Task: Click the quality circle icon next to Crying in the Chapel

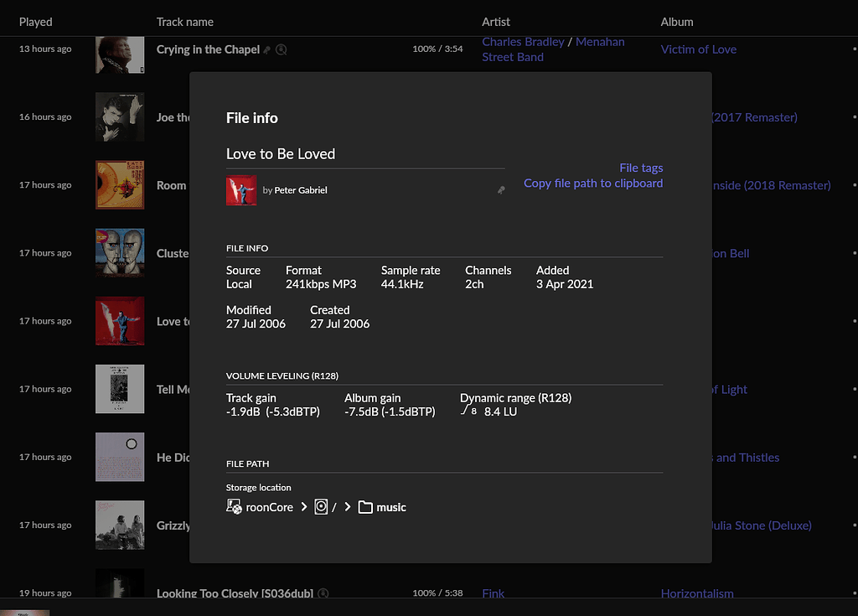Action: tap(281, 49)
